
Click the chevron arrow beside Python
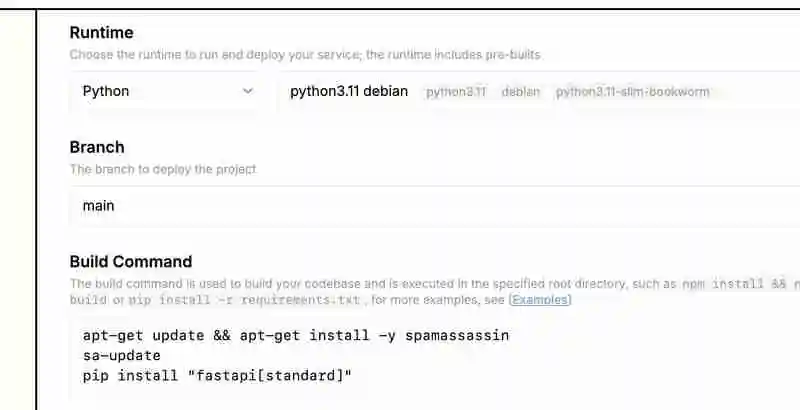click(x=248, y=91)
